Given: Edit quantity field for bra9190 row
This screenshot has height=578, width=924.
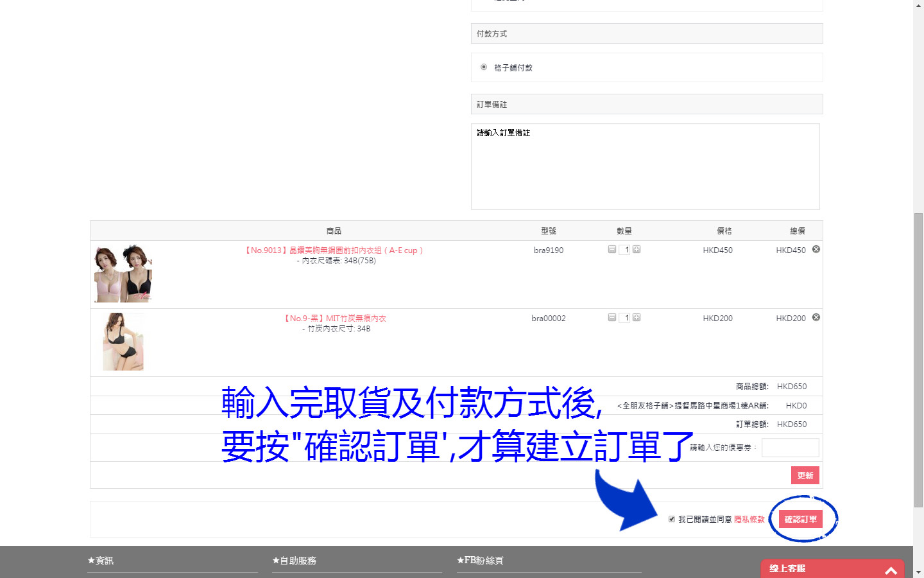Looking at the screenshot, I should 624,250.
